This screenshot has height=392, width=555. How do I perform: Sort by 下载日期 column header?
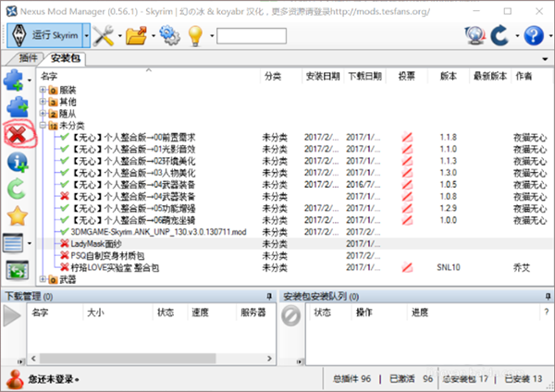pyautogui.click(x=365, y=76)
